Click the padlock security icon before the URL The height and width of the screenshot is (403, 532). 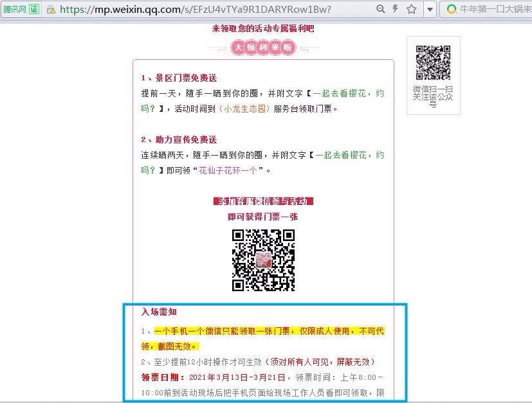click(x=51, y=10)
